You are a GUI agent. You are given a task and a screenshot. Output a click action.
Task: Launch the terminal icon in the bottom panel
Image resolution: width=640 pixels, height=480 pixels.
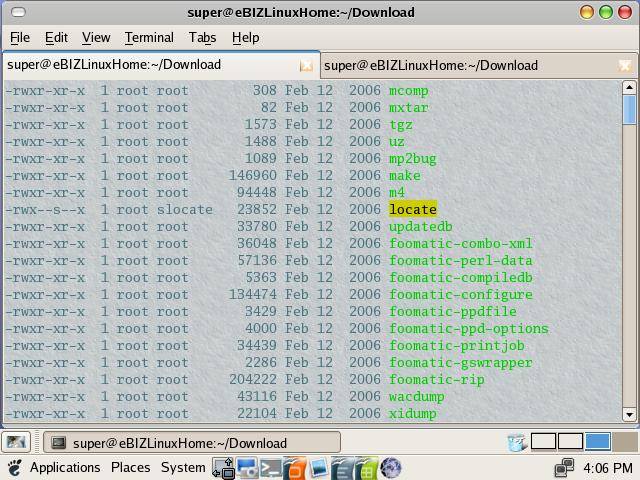pyautogui.click(x=271, y=468)
